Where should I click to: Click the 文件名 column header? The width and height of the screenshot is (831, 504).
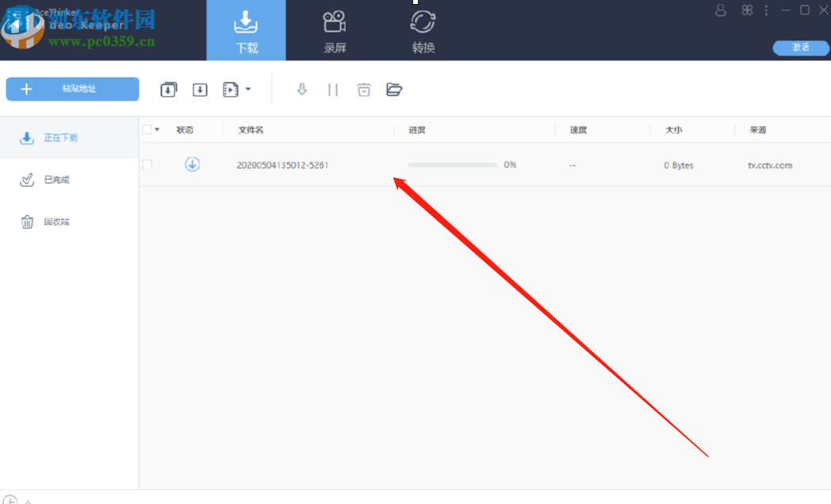[251, 130]
